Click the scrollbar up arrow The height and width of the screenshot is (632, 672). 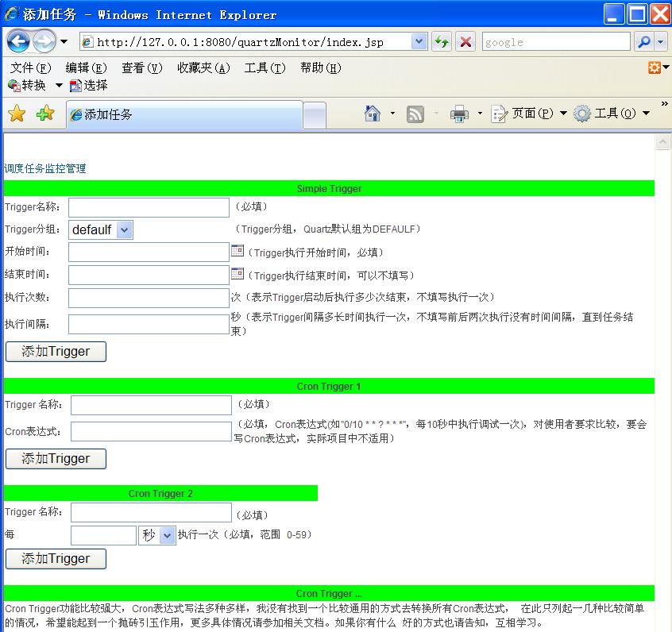coord(662,142)
